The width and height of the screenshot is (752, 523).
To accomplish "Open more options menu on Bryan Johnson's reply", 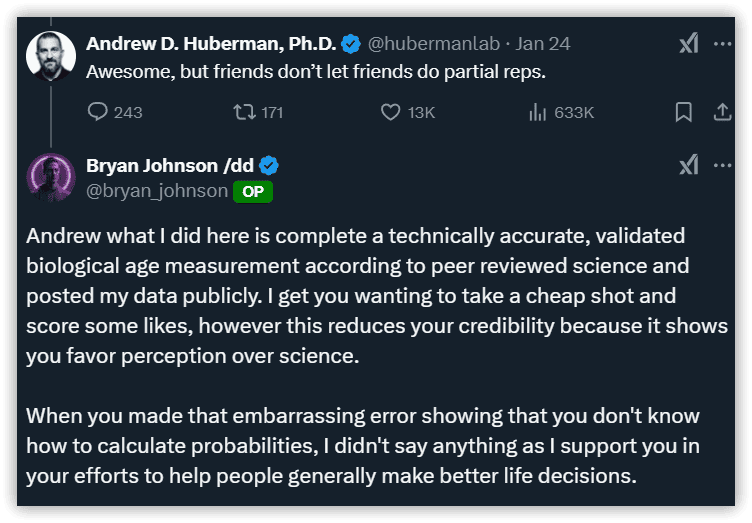I will click(722, 165).
